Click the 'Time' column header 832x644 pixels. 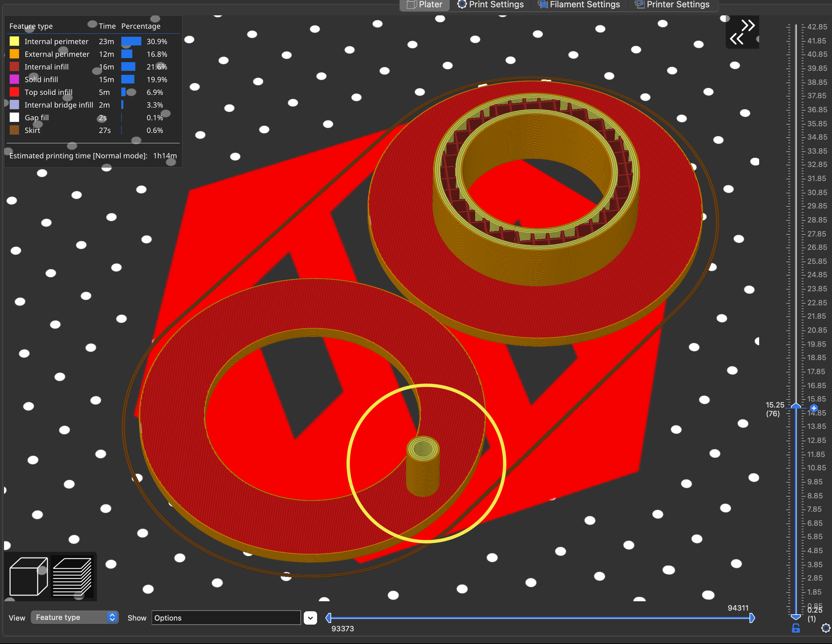pyautogui.click(x=107, y=26)
